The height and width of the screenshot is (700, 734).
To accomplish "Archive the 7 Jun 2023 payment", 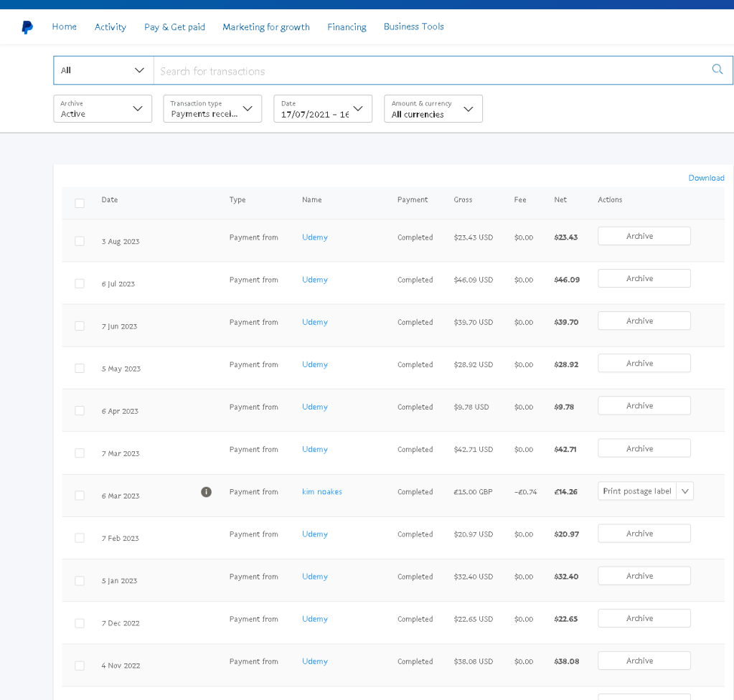I will [x=644, y=321].
